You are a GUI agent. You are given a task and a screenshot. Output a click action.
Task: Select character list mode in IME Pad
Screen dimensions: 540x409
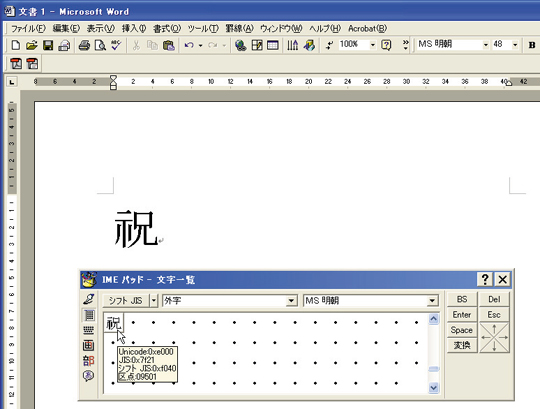(89, 315)
